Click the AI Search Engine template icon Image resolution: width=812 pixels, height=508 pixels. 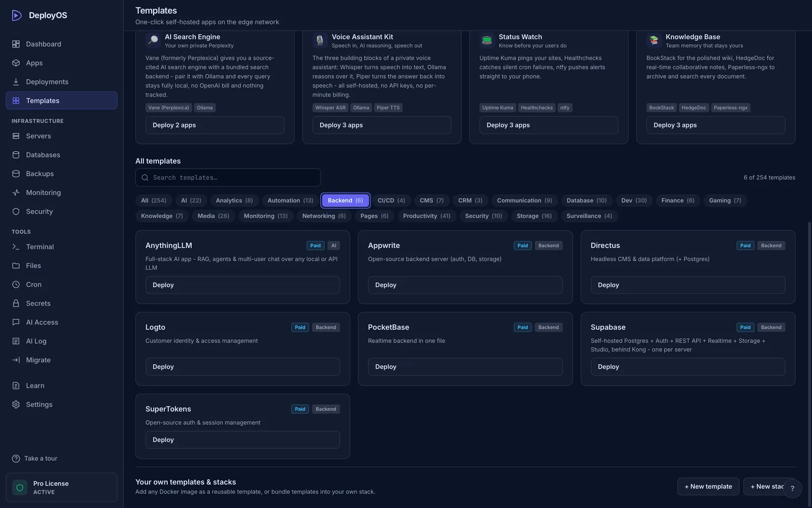click(x=153, y=40)
